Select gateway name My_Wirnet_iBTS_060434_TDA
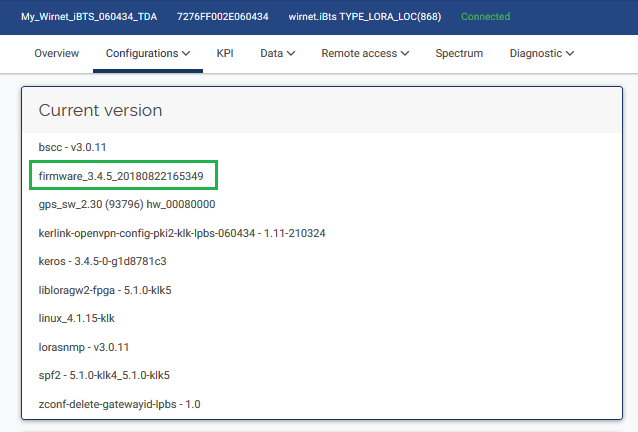The image size is (638, 432). coord(89,17)
